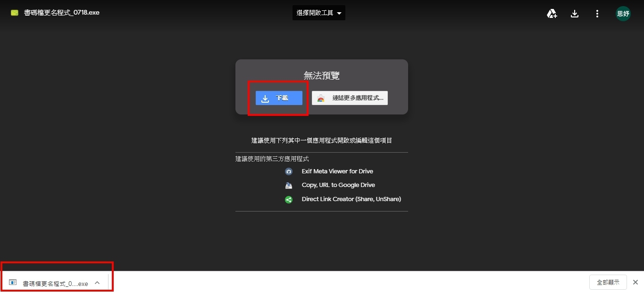644x293 pixels.
Task: Click the green Direct Link Creator icon
Action: point(289,199)
